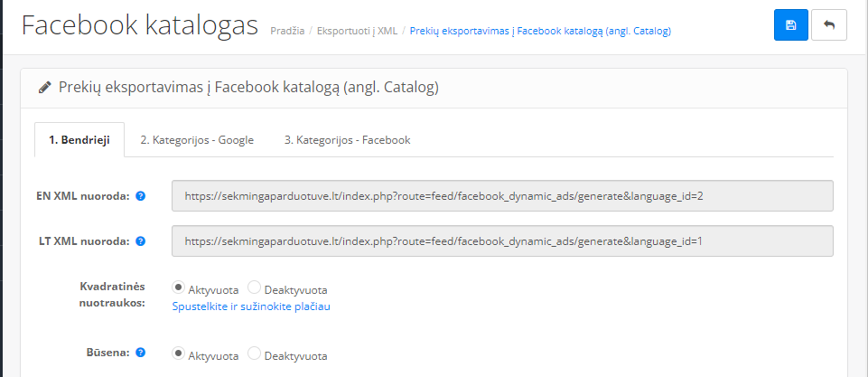Viewport: 868px width, 377px height.
Task: Click the Facebook katalogas page title
Action: [x=139, y=25]
